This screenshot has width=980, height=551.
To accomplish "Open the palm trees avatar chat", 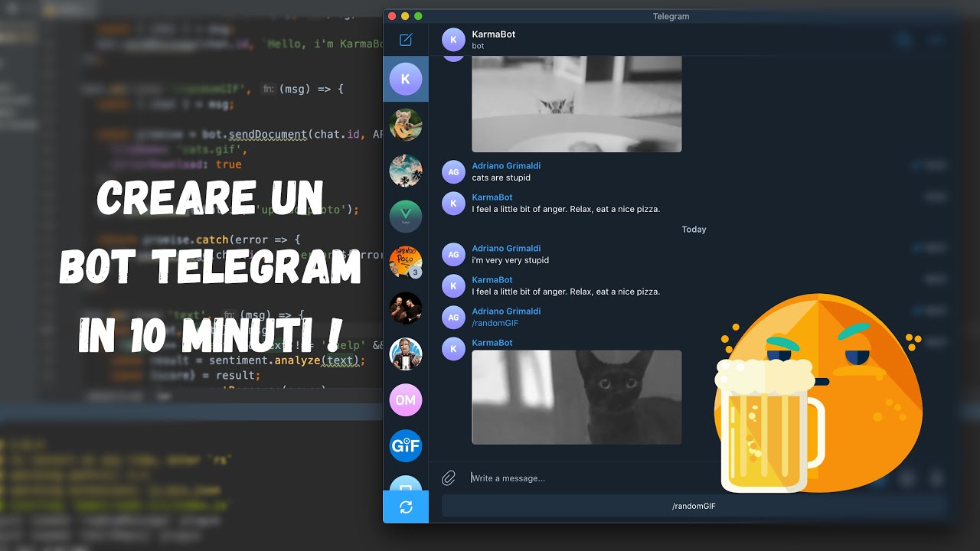I will click(x=406, y=171).
